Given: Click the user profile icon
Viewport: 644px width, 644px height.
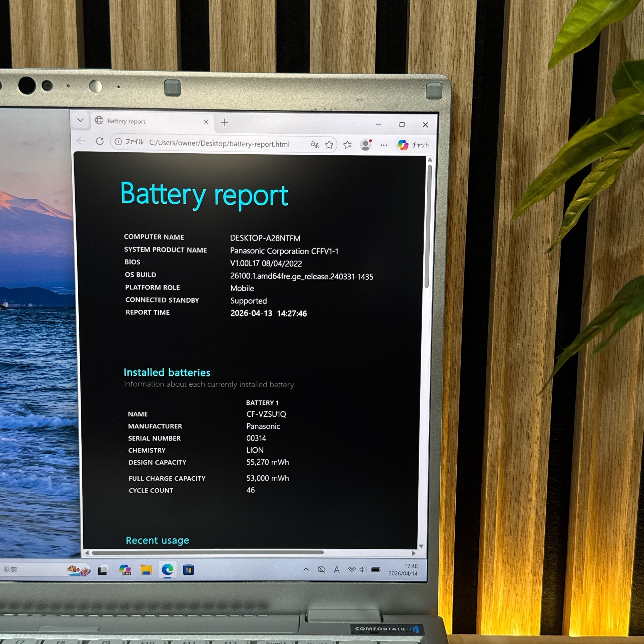Looking at the screenshot, I should click(366, 145).
